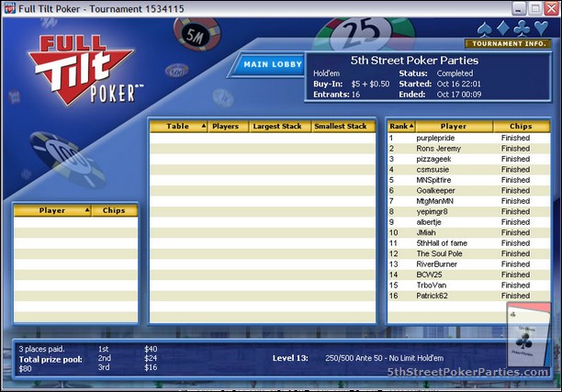Click the 3 places paid text
Viewport: 562px width, 392px height.
[x=41, y=349]
